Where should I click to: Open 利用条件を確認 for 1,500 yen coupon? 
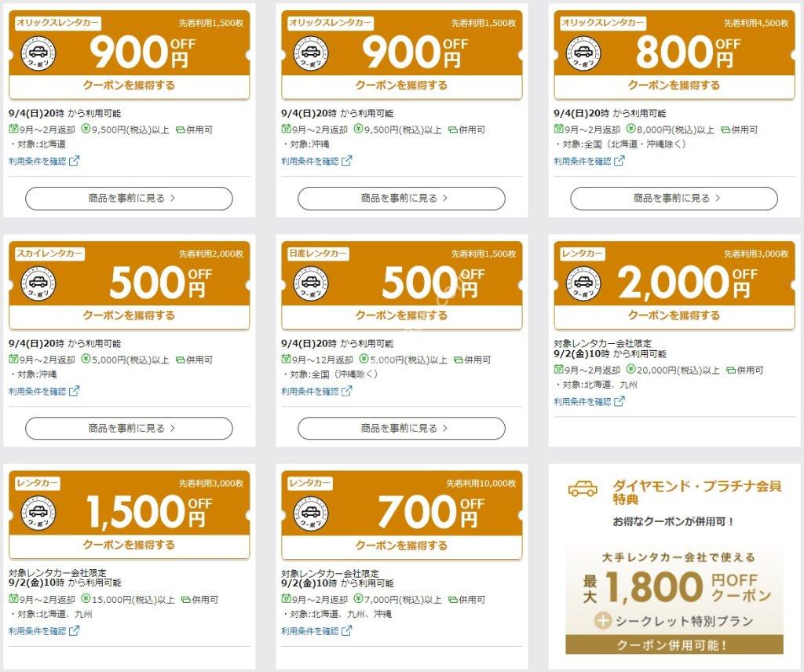coord(44,631)
